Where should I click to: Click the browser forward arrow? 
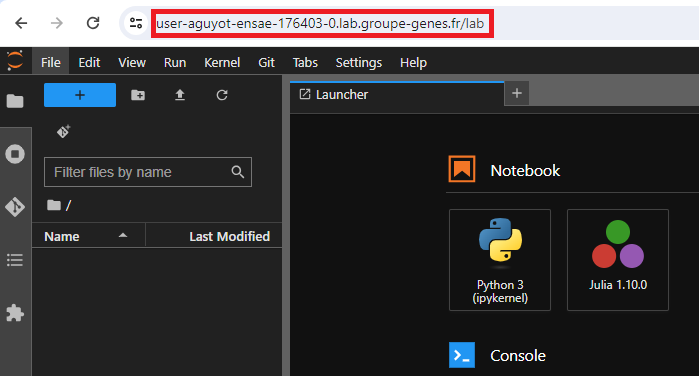point(57,23)
